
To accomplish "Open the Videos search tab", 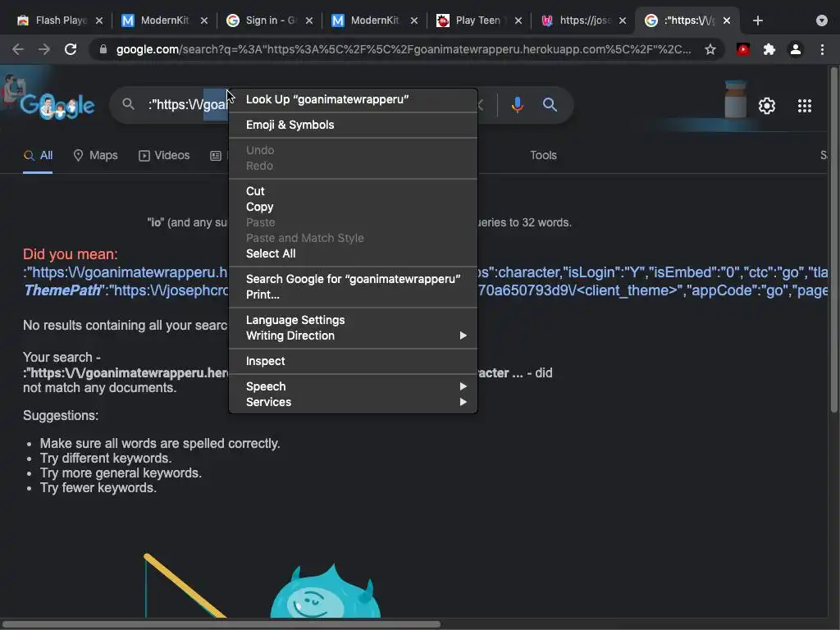I will [164, 155].
